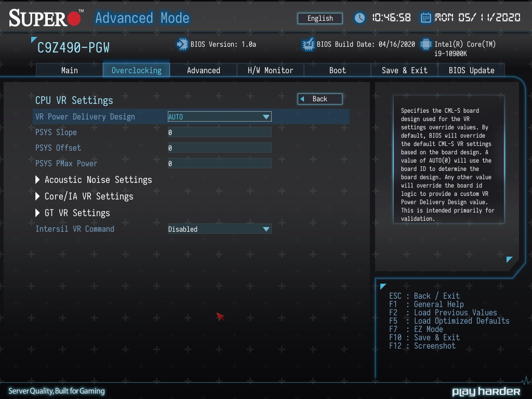Click the PSYS PMax Power value field
The image size is (532, 399).
(x=219, y=164)
